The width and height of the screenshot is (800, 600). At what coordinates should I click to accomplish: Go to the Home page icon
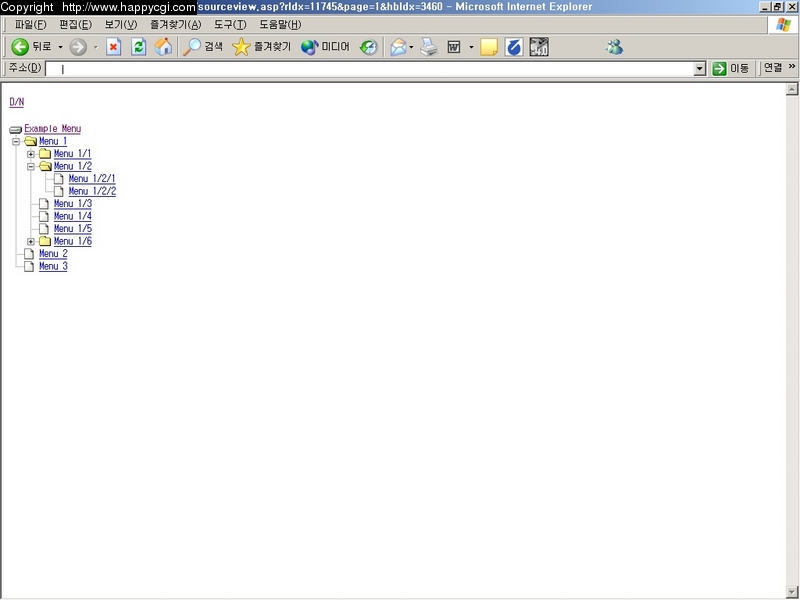click(x=163, y=47)
